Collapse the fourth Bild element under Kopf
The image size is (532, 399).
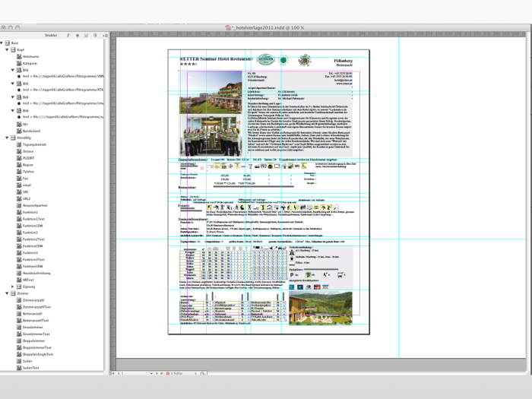click(x=13, y=111)
